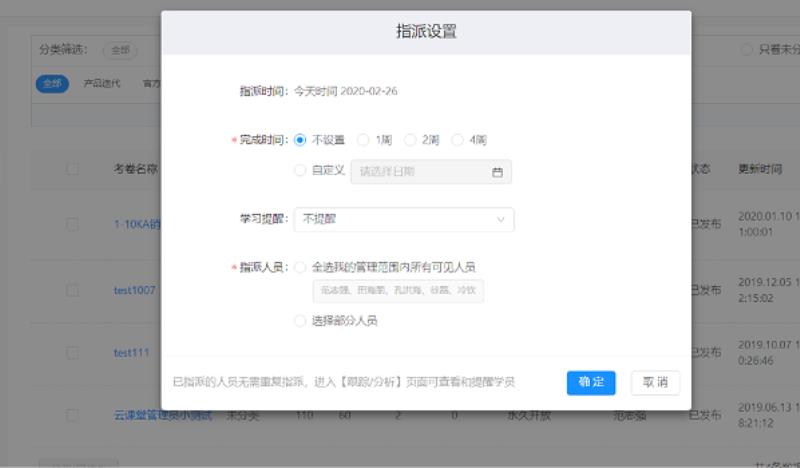Screen dimensions: 800x468
Task: Toggle the table header select-all checkbox
Action: (72, 169)
